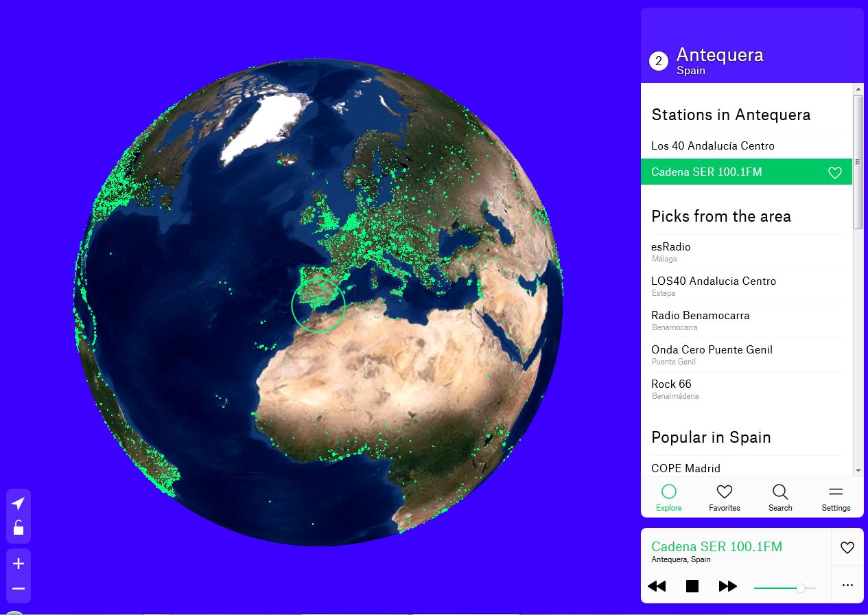Select Cadena SER 100.1FM station row

click(x=747, y=172)
